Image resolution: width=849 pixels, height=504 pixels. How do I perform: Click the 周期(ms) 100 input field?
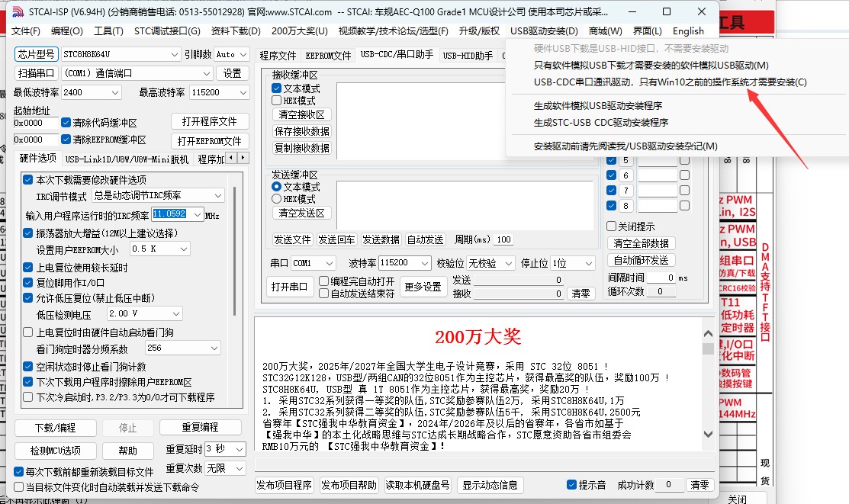point(503,239)
